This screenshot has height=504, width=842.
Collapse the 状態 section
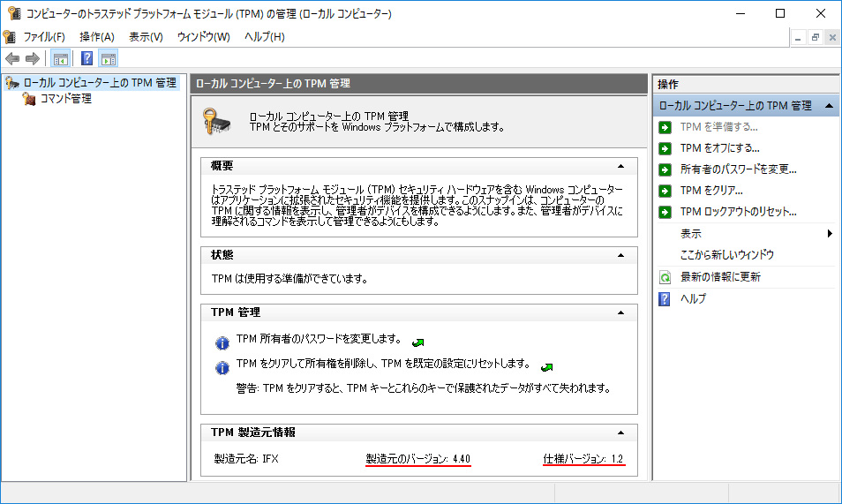[x=620, y=255]
